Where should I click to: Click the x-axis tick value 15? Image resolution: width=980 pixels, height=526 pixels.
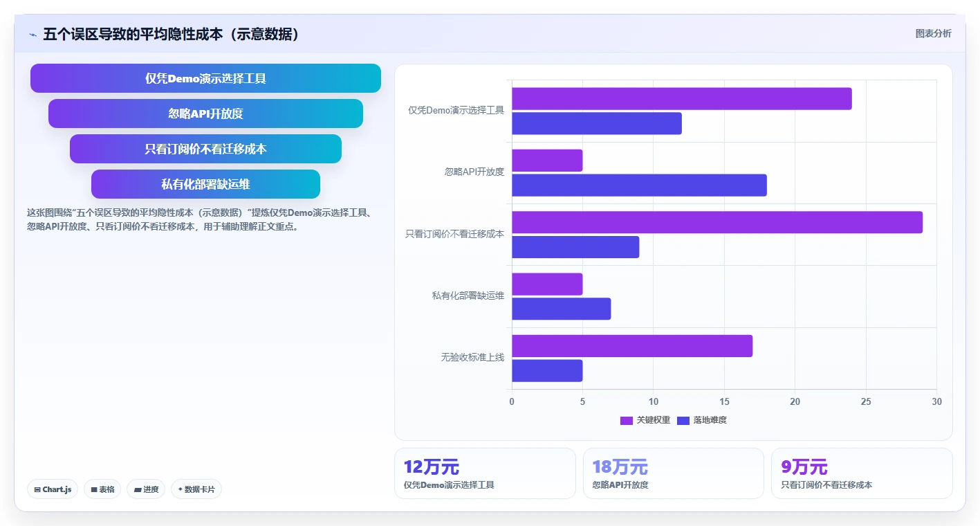[724, 401]
